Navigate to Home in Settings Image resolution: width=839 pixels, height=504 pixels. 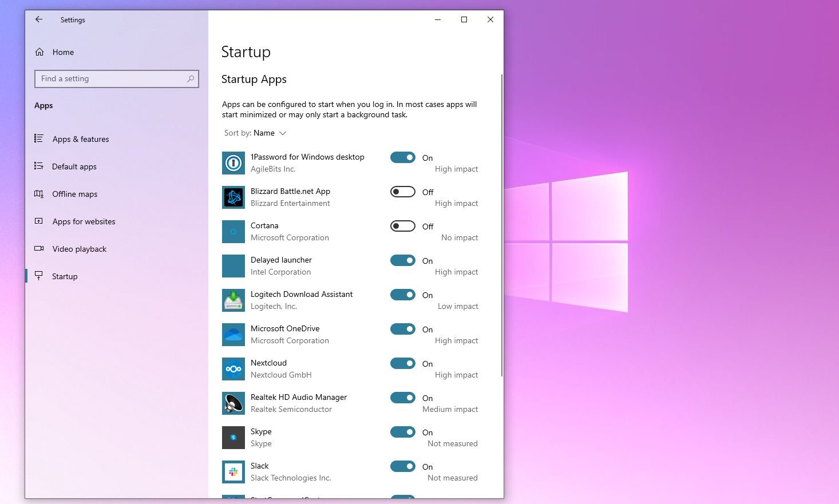[x=62, y=52]
